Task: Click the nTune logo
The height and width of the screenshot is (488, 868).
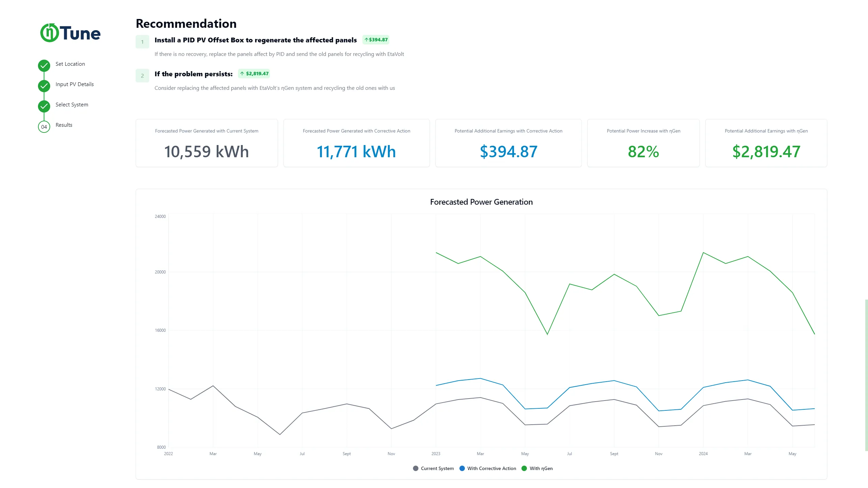Action: coord(70,33)
